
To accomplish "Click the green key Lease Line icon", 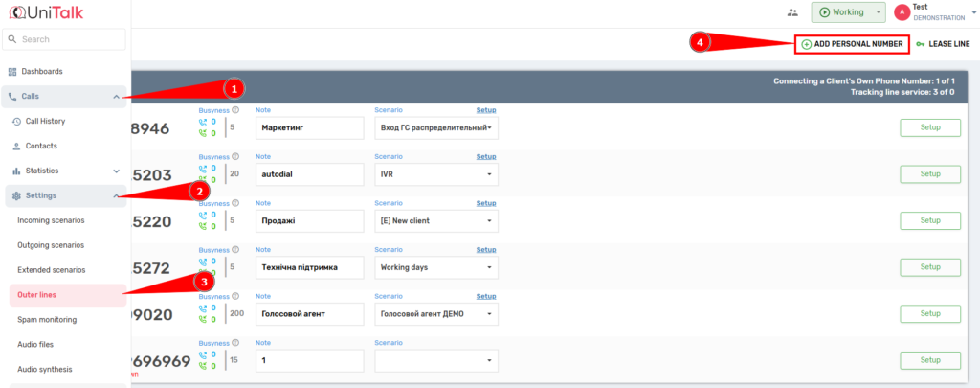I will click(921, 44).
